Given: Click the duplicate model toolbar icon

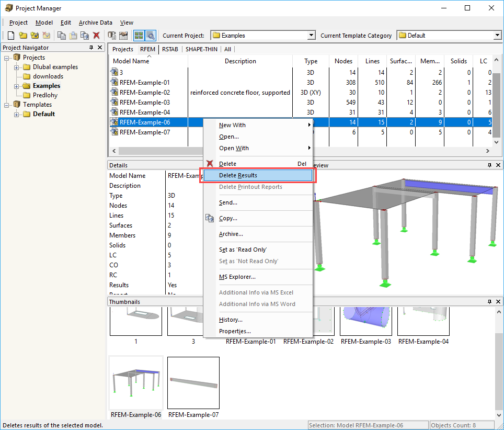Looking at the screenshot, I should point(85,36).
